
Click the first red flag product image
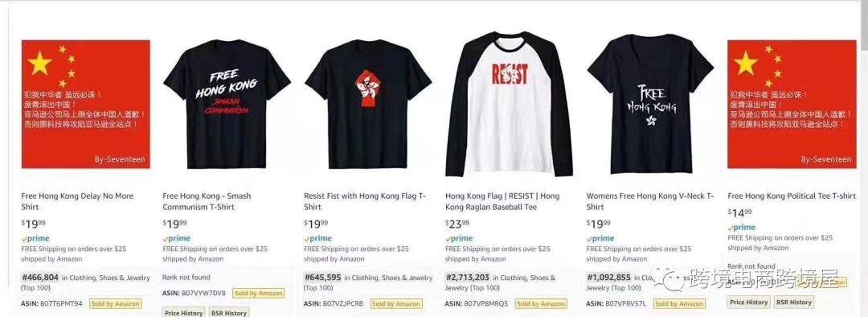click(86, 104)
